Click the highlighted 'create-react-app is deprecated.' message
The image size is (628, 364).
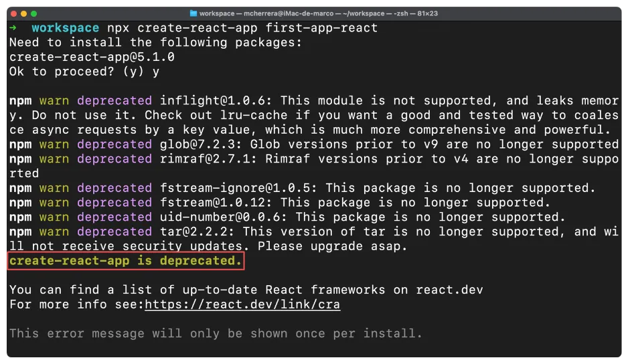[x=125, y=260]
